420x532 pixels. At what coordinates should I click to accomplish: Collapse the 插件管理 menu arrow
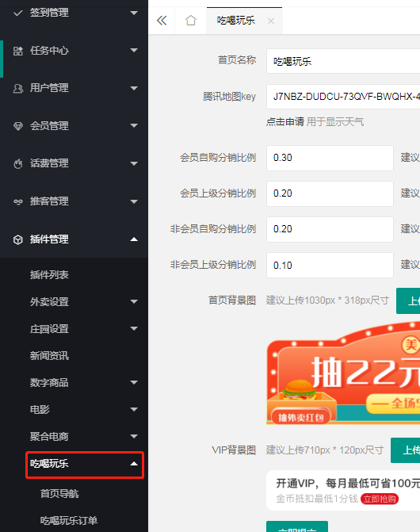click(134, 239)
